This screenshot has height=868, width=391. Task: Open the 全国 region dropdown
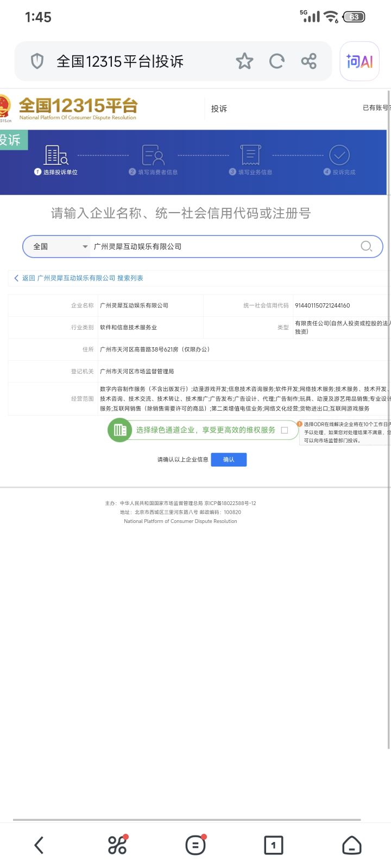(x=56, y=246)
